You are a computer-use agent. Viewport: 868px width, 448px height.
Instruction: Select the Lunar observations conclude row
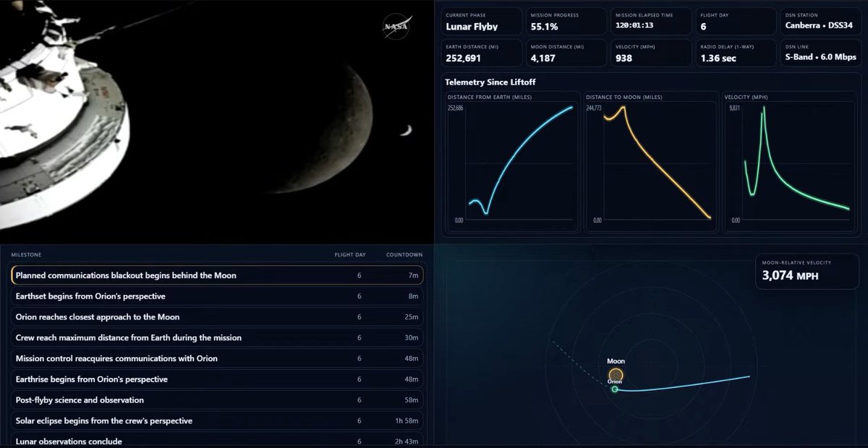[217, 440]
